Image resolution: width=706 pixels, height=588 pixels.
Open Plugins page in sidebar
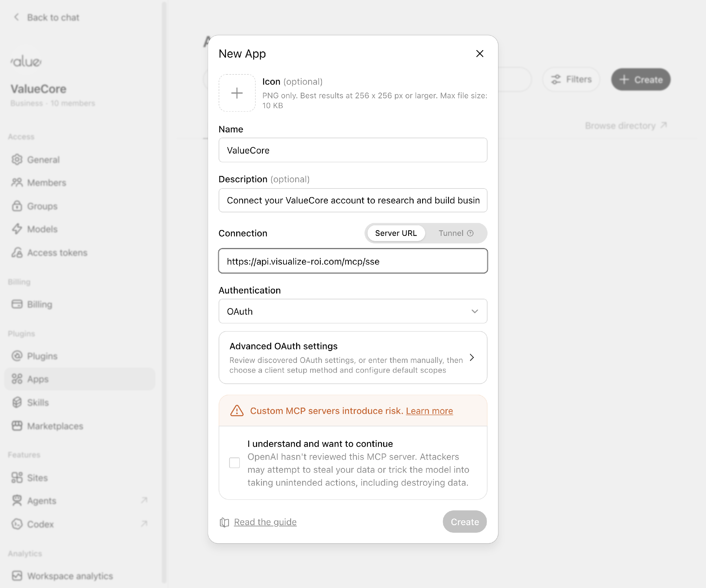click(79, 356)
